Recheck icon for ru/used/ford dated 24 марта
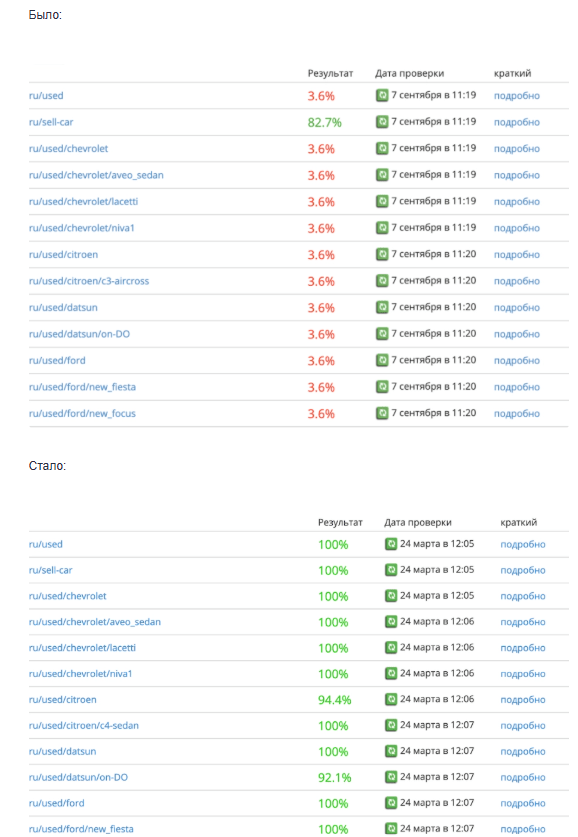 391,803
